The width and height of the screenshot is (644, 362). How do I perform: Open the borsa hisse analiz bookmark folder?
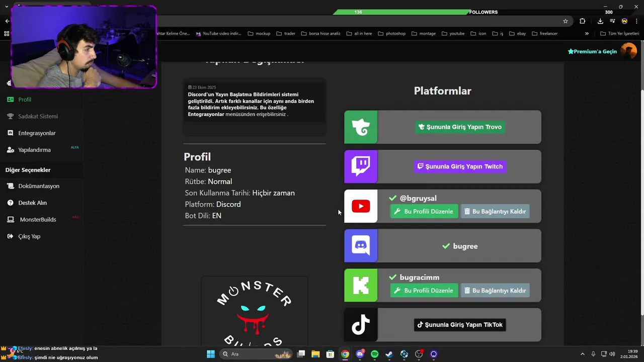tap(320, 34)
